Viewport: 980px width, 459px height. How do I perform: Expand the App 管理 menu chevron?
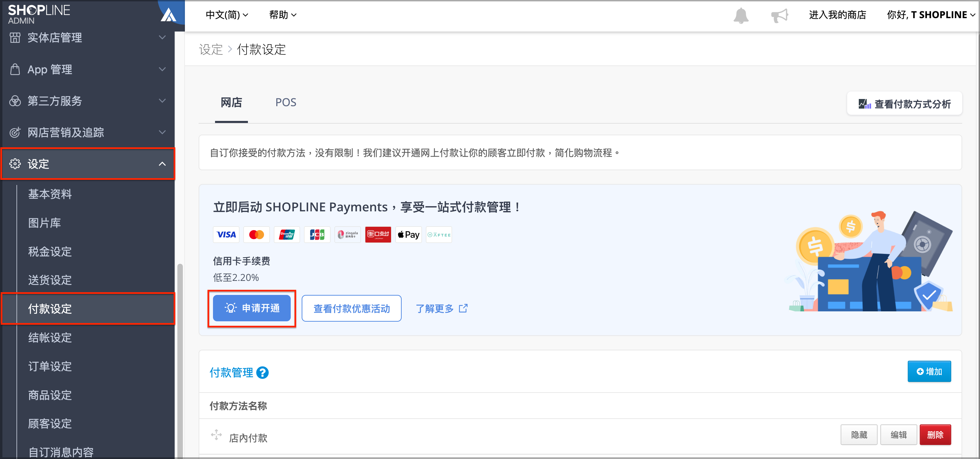click(162, 69)
